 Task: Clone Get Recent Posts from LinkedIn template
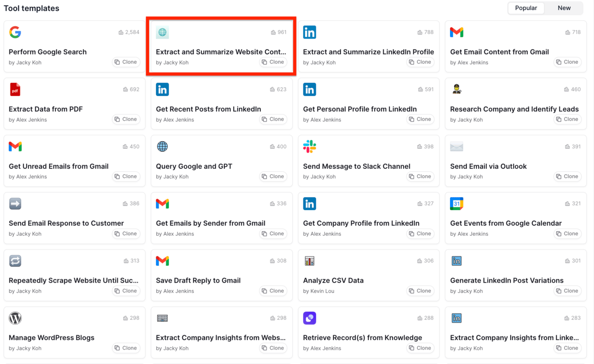(273, 119)
